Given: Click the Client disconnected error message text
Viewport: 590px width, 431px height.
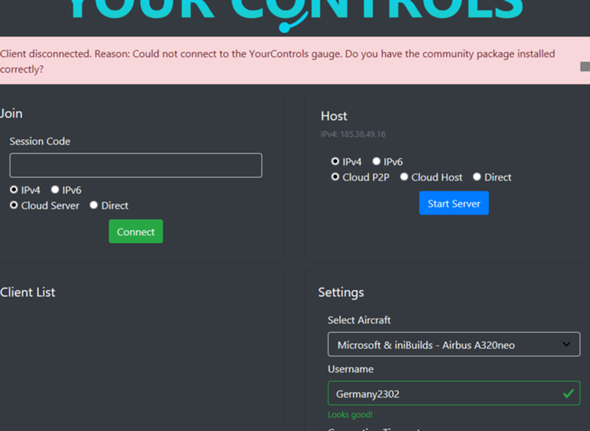Looking at the screenshot, I should [x=277, y=61].
